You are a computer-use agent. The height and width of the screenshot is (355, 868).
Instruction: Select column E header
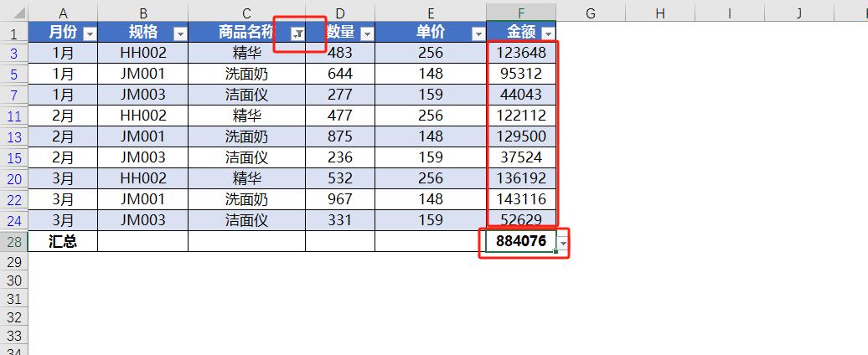431,13
